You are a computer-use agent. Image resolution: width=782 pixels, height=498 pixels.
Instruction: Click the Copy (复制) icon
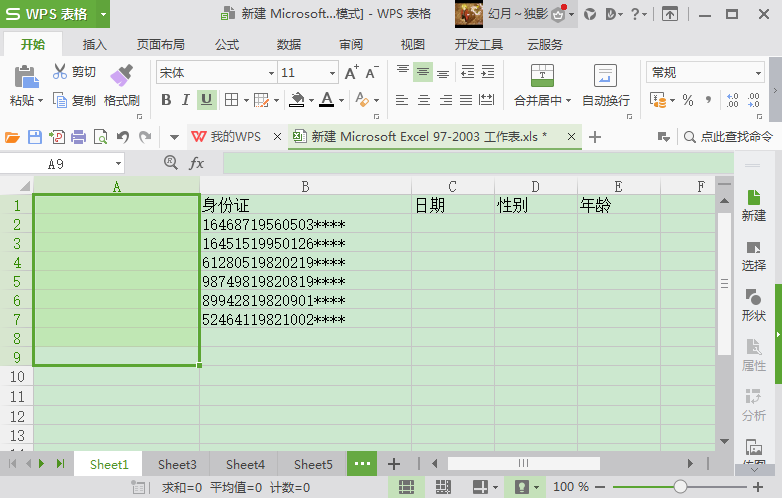tap(60, 100)
